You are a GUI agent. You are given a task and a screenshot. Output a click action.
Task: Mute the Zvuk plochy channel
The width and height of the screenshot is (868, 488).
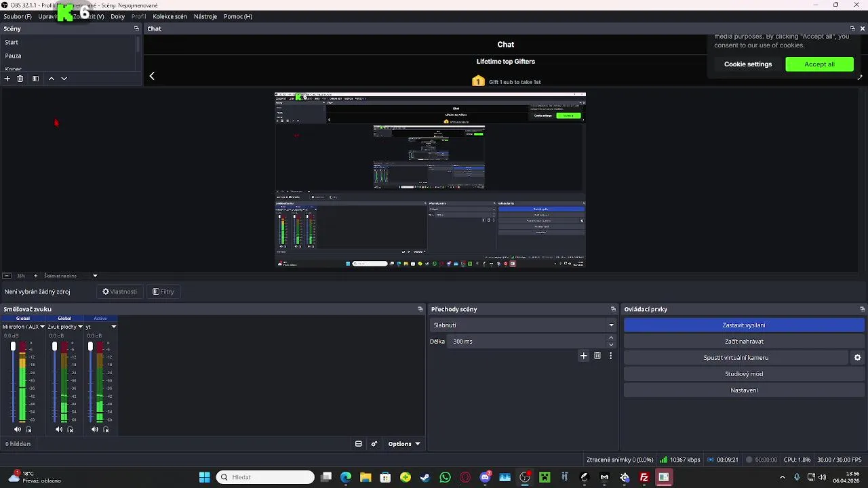(x=59, y=429)
